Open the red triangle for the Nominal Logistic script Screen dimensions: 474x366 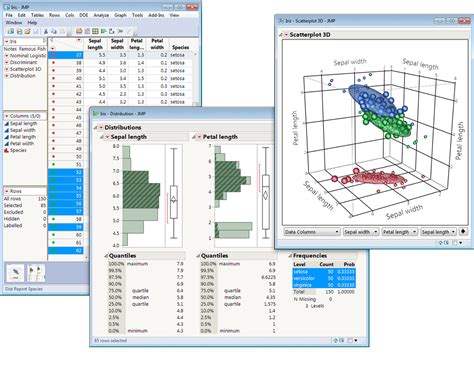(x=6, y=56)
